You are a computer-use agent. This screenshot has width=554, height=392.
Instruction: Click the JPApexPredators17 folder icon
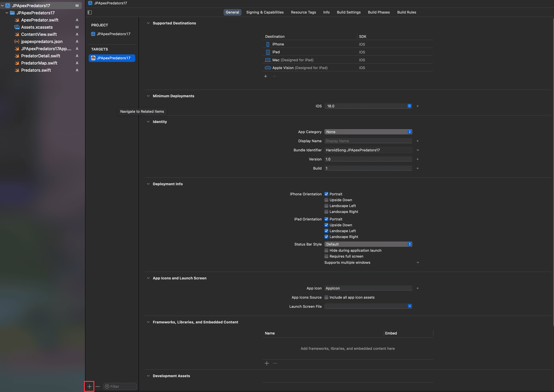pos(12,13)
